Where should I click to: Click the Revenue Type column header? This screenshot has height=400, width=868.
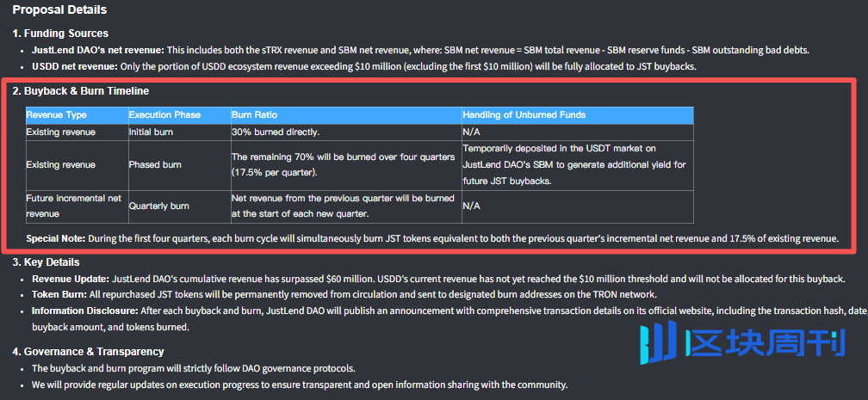click(57, 114)
